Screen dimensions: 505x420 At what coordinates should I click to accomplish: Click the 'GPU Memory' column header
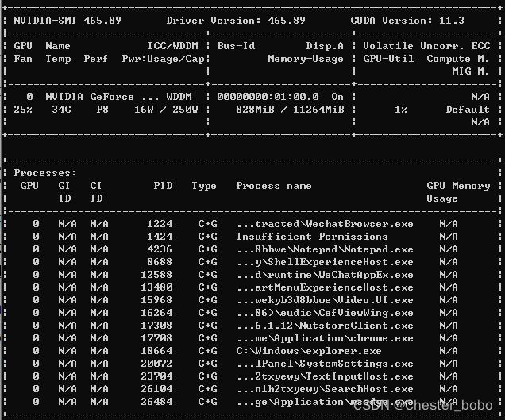pyautogui.click(x=458, y=186)
